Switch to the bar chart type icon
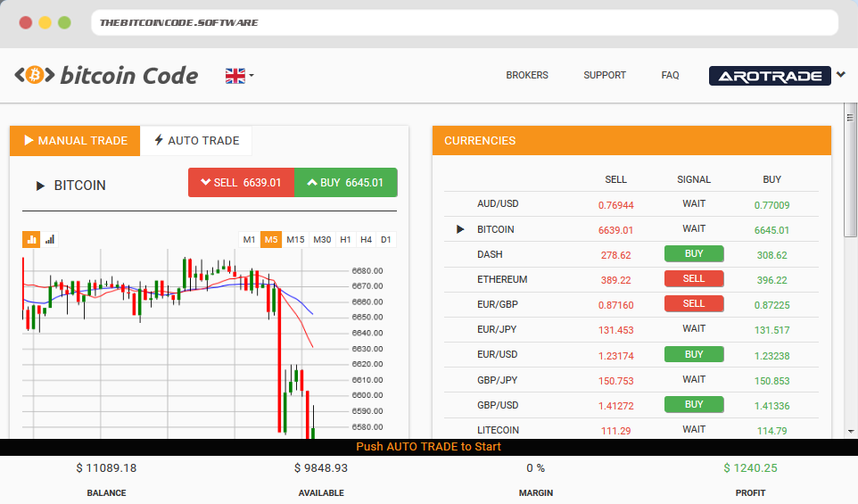 (50, 239)
